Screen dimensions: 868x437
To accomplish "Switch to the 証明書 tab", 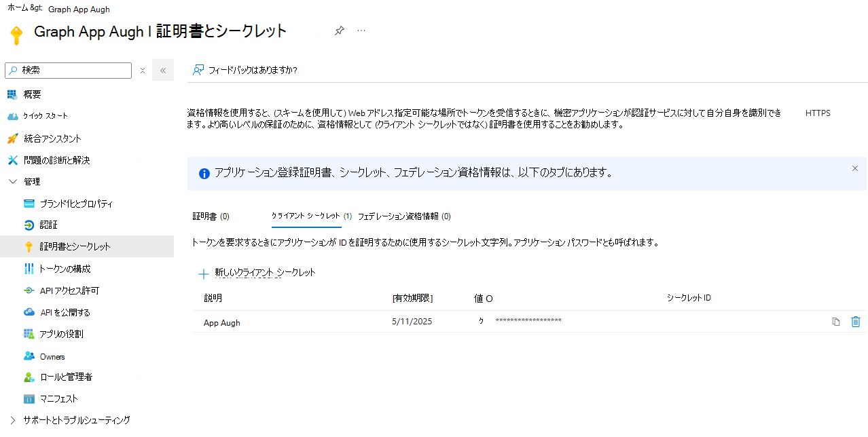I will [x=210, y=216].
